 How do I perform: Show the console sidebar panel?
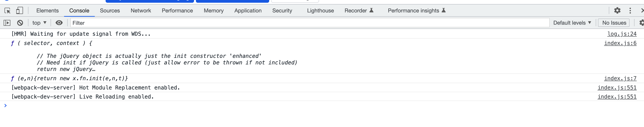point(7,23)
